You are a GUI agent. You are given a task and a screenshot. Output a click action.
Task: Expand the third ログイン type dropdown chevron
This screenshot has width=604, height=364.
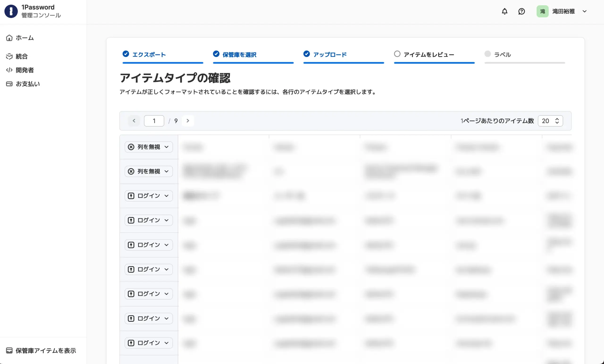coord(166,245)
